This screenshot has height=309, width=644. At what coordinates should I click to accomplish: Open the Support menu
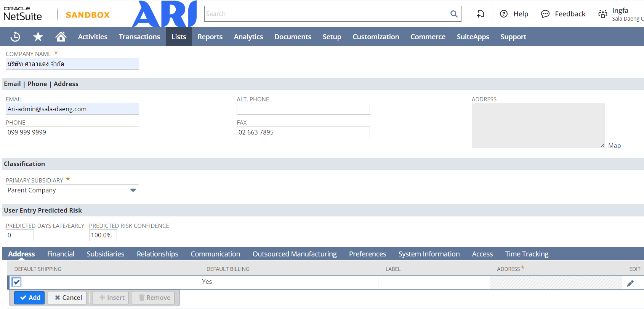(513, 37)
